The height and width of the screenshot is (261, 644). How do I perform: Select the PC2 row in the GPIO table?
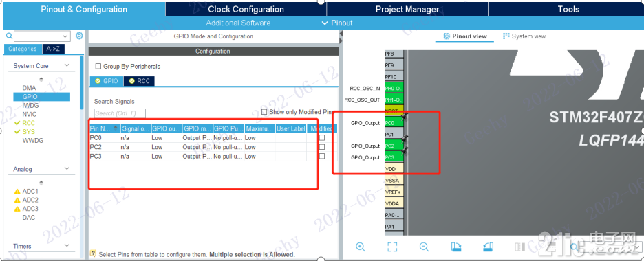point(213,147)
